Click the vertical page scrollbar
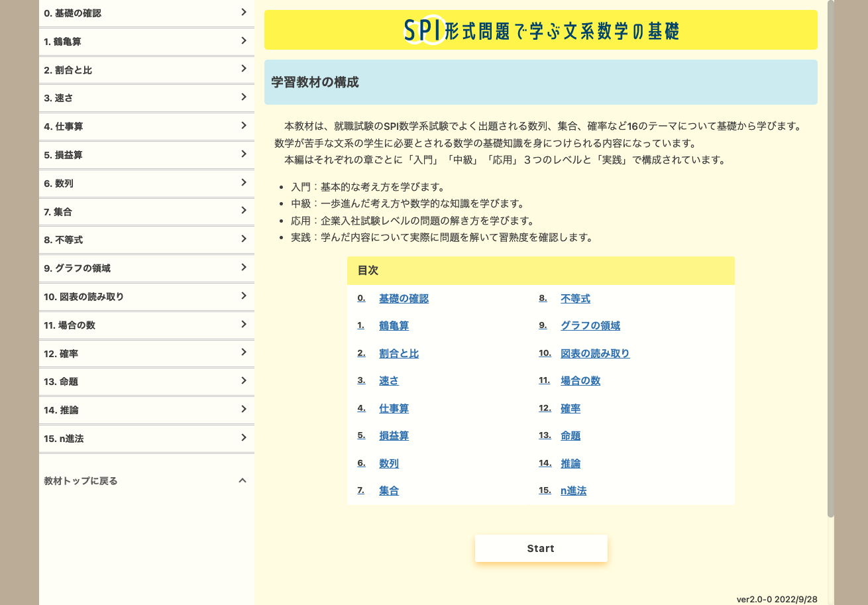868x605 pixels. [x=831, y=258]
